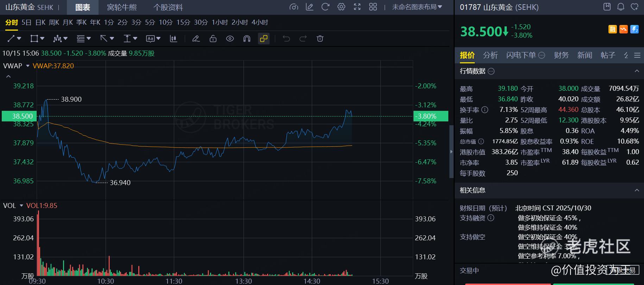Toggle drawing visibility eye icon

click(230, 39)
